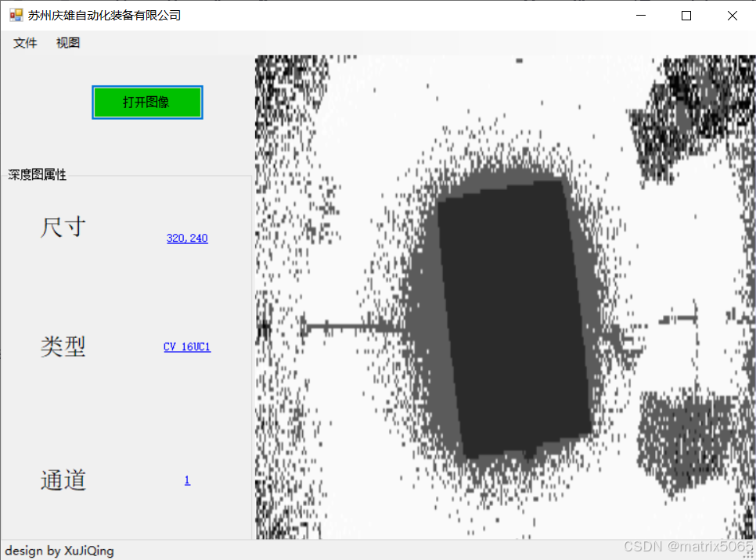756x560 pixels.
Task: Click the application icon in title bar
Action: tap(16, 16)
